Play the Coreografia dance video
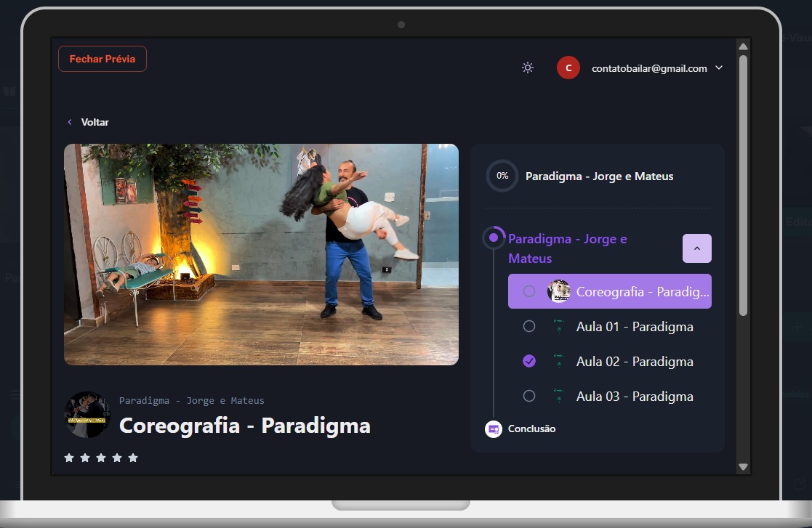The width and height of the screenshot is (812, 528). coord(261,254)
